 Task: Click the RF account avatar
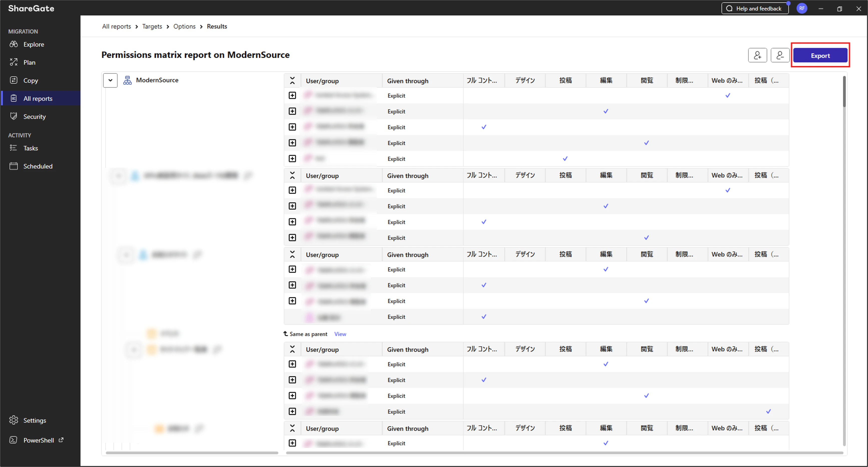[x=802, y=8]
